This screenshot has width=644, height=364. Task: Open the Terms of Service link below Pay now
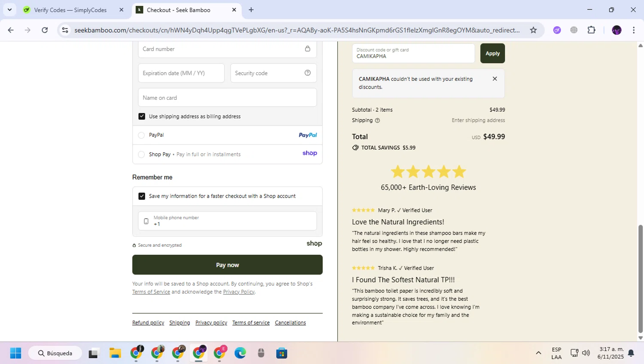click(x=151, y=292)
